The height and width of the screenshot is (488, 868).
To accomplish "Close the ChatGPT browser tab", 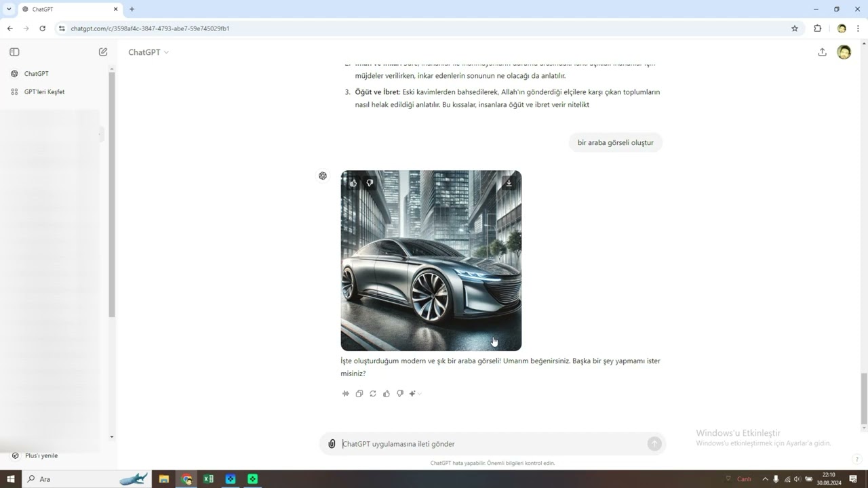I will click(x=115, y=9).
